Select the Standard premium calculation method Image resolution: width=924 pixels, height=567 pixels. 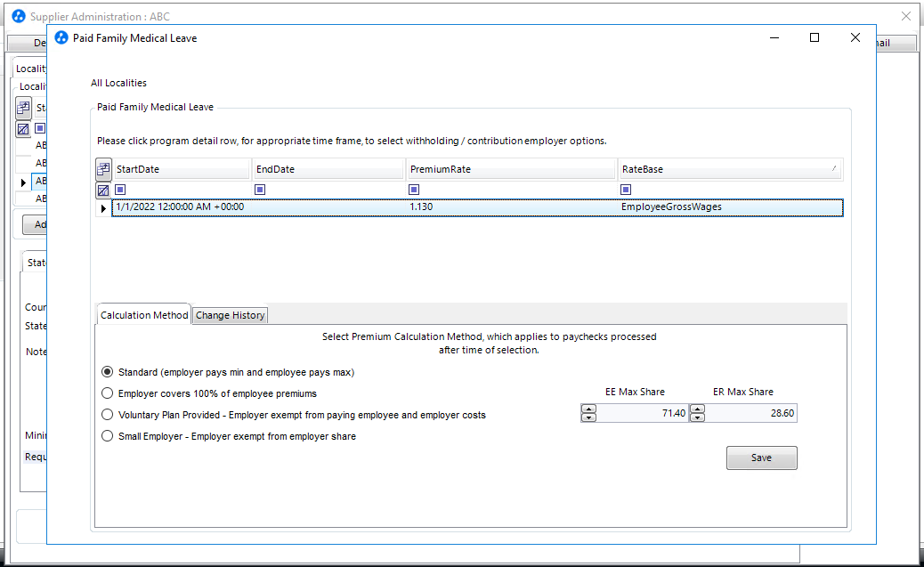coord(107,372)
